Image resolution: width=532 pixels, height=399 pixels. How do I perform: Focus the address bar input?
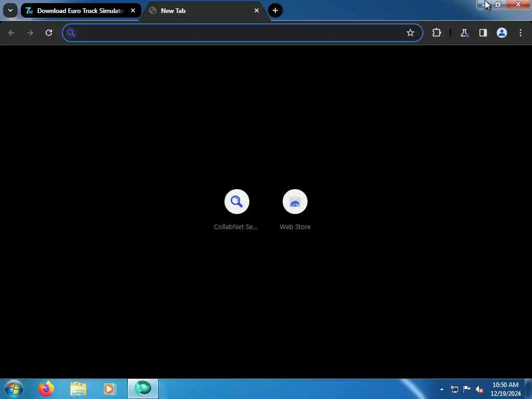[243, 33]
